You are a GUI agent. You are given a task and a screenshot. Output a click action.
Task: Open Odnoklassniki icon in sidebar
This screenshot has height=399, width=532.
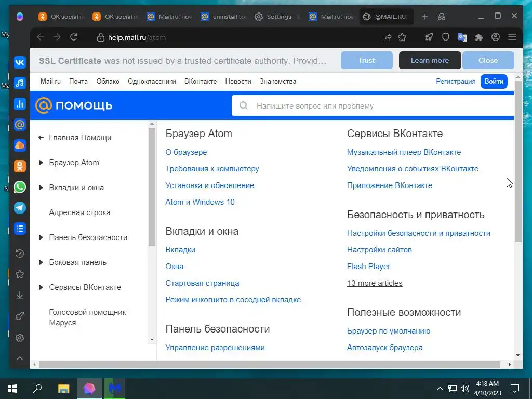(20, 166)
